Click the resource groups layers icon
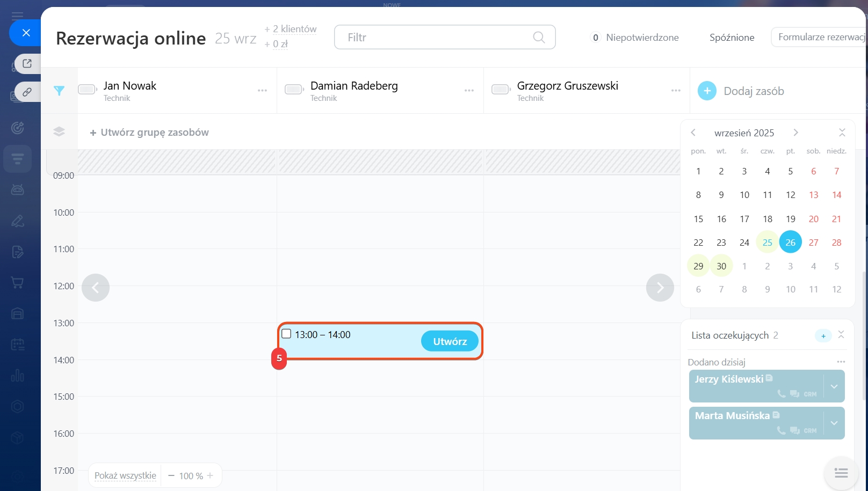 59,132
